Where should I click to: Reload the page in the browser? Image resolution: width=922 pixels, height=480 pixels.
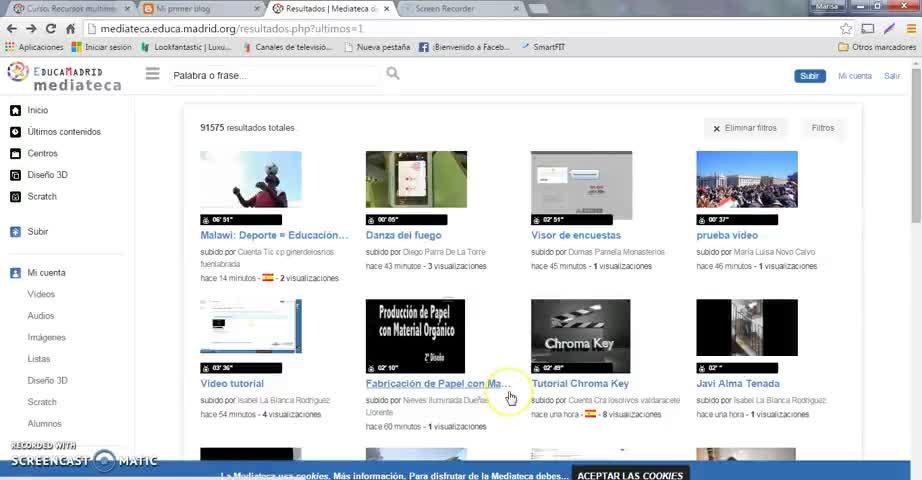(51, 28)
